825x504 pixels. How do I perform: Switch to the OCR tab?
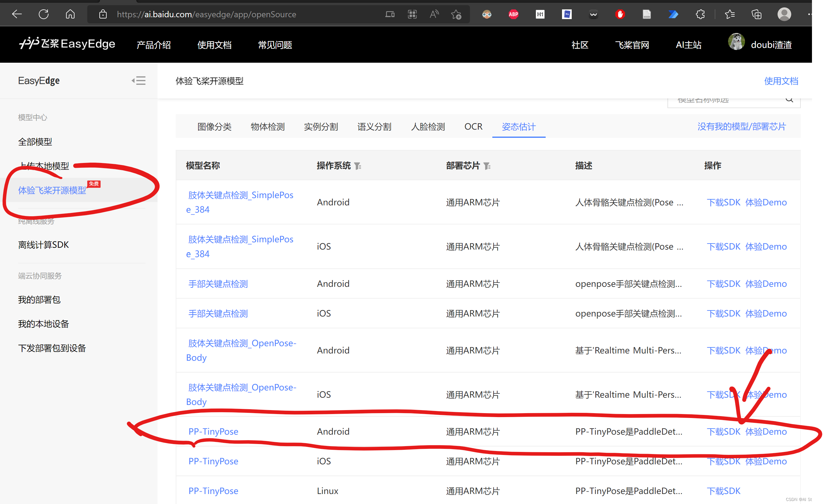(473, 127)
